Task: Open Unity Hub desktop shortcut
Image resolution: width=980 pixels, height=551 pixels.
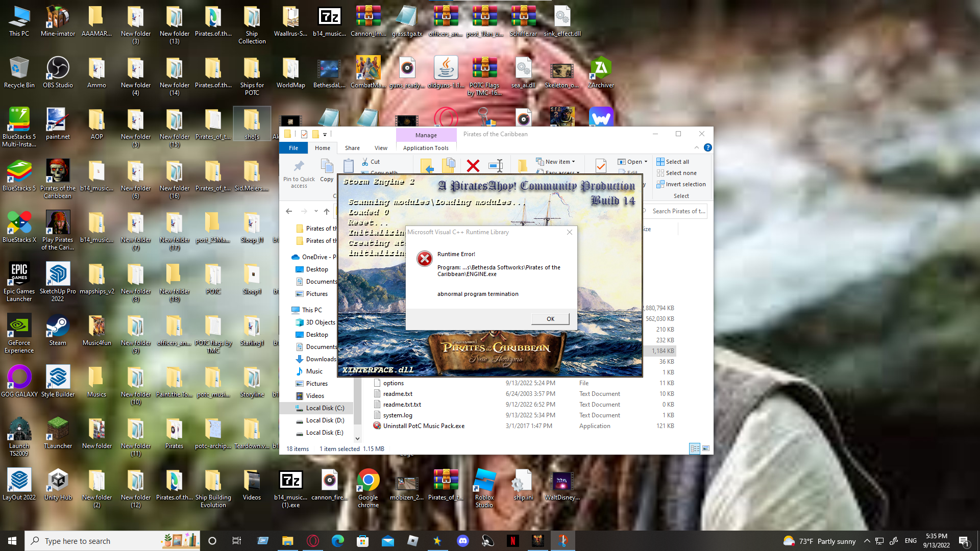Action: coord(58,485)
